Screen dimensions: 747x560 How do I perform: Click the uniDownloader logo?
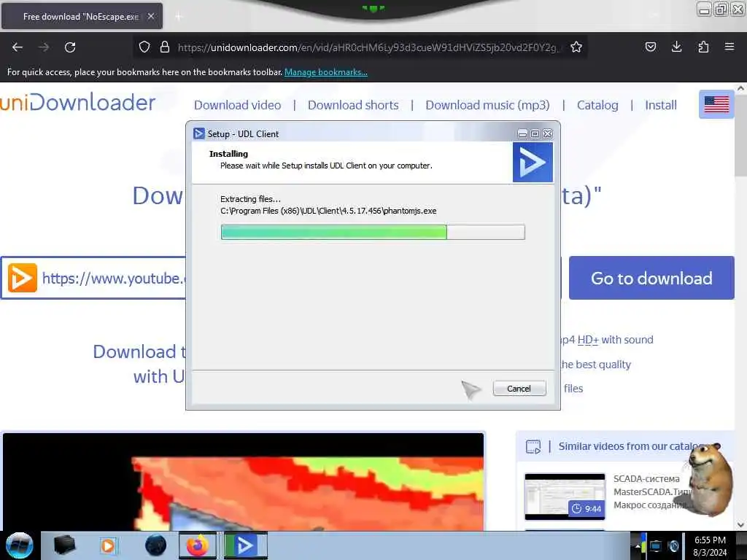[77, 102]
